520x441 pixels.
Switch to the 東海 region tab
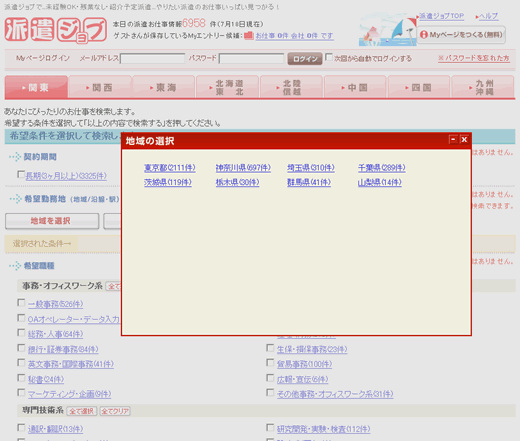(164, 87)
